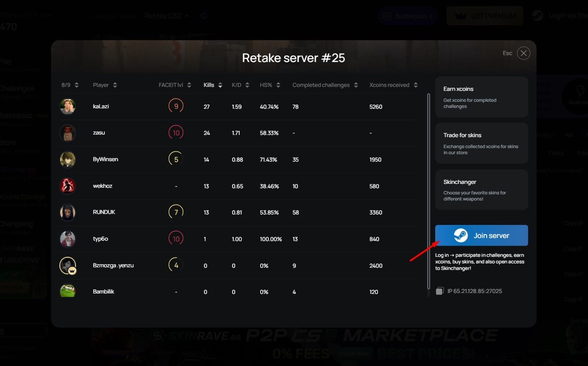Sort the list by Kills
This screenshot has height=366, width=588.
pos(213,85)
